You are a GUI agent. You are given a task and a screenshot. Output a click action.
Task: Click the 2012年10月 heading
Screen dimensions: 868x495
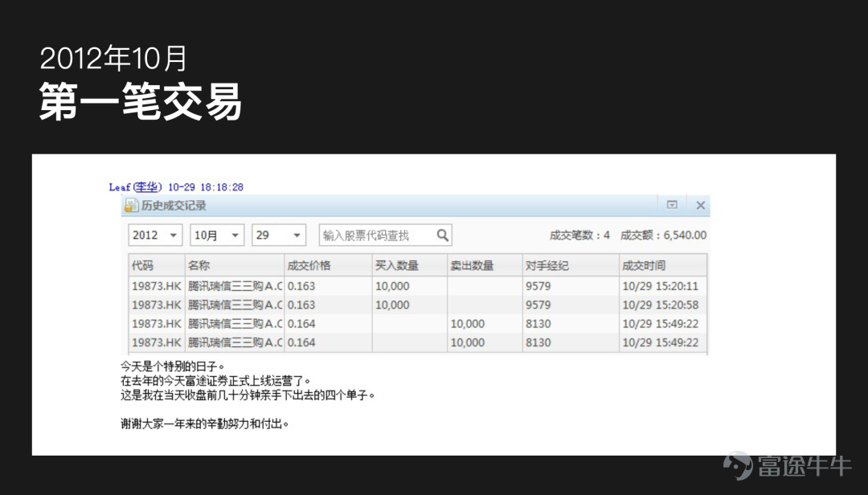[113, 58]
